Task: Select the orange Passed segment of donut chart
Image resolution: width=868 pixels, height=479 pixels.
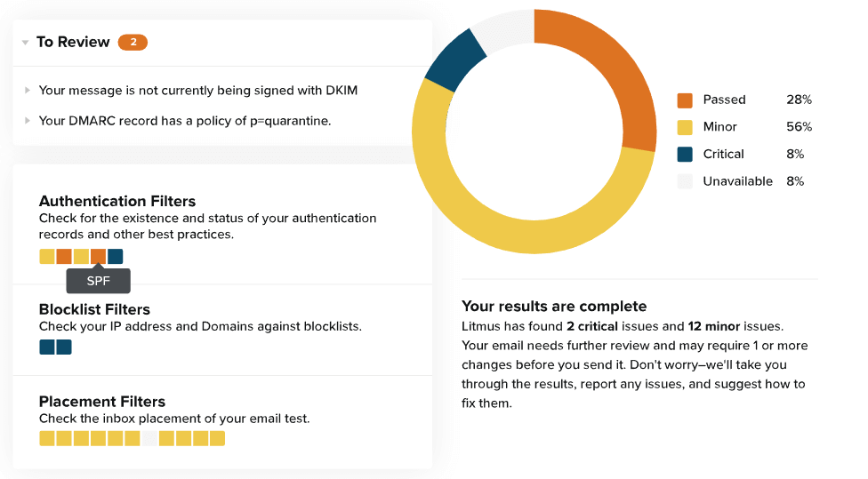Action: [605, 71]
